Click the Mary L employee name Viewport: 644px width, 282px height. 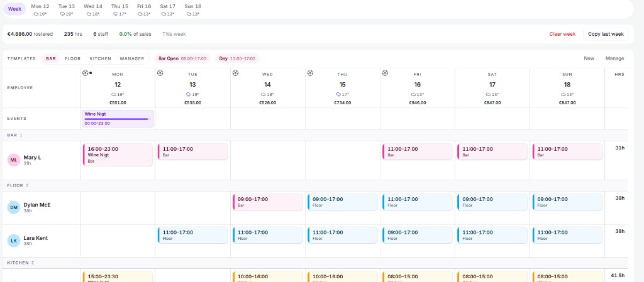[32, 158]
